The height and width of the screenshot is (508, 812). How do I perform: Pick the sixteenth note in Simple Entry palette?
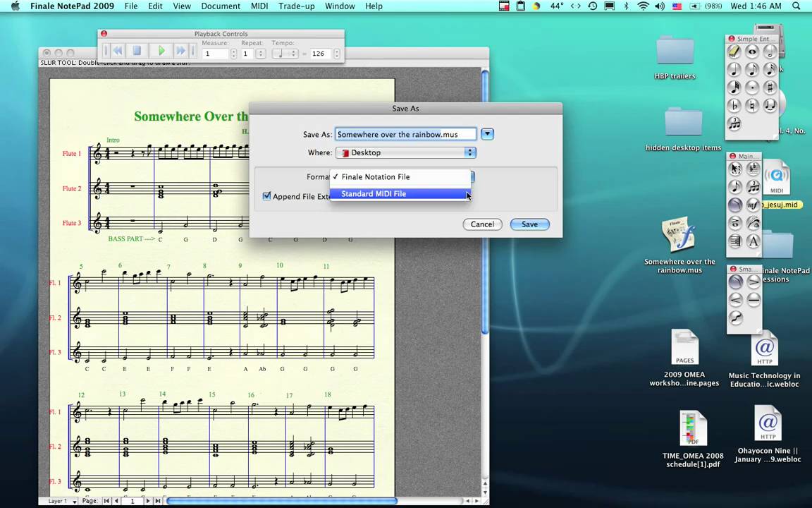point(770,69)
